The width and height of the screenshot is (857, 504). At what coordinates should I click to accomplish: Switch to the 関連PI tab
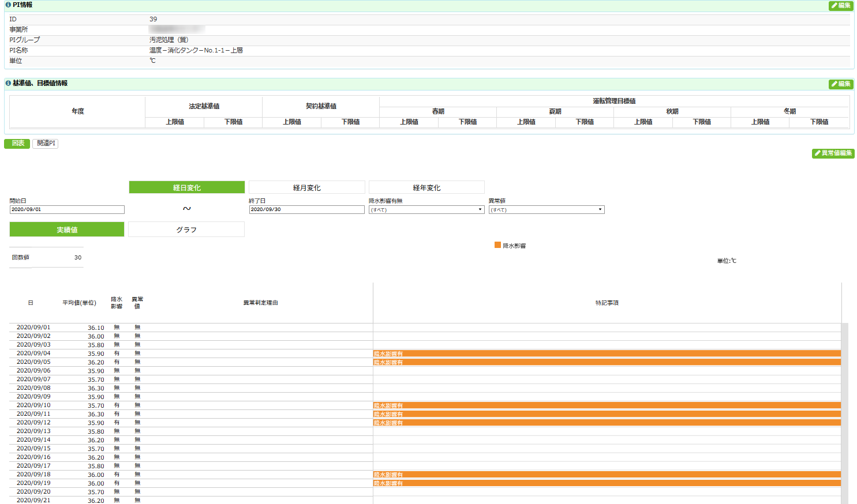(46, 143)
